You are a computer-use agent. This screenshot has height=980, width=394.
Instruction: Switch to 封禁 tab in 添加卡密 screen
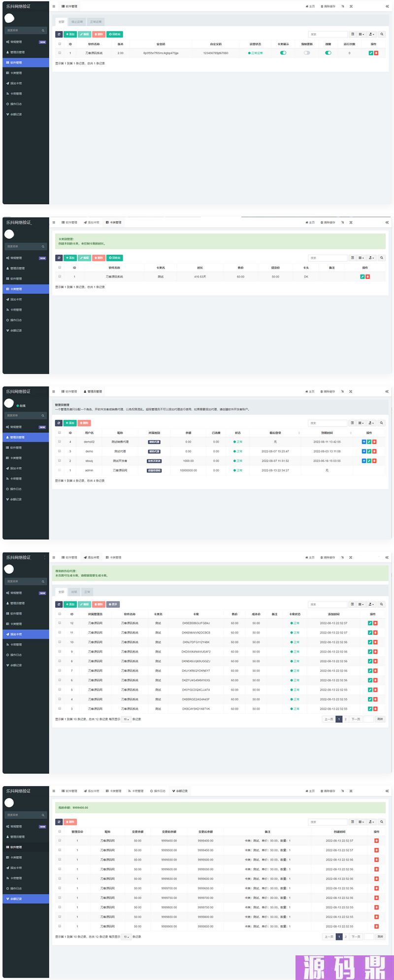click(74, 592)
